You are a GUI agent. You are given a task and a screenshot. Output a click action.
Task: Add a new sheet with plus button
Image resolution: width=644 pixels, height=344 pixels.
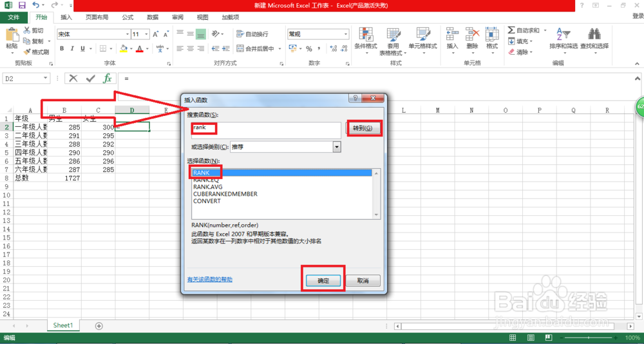point(99,325)
